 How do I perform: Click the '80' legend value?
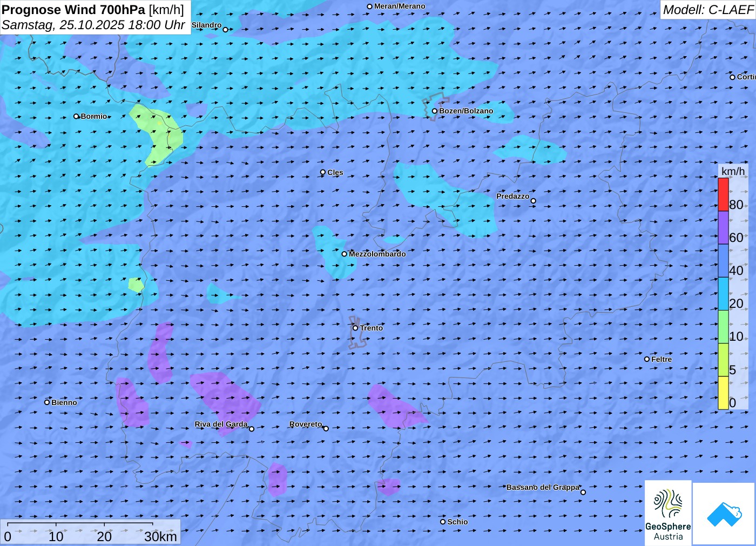coord(736,205)
